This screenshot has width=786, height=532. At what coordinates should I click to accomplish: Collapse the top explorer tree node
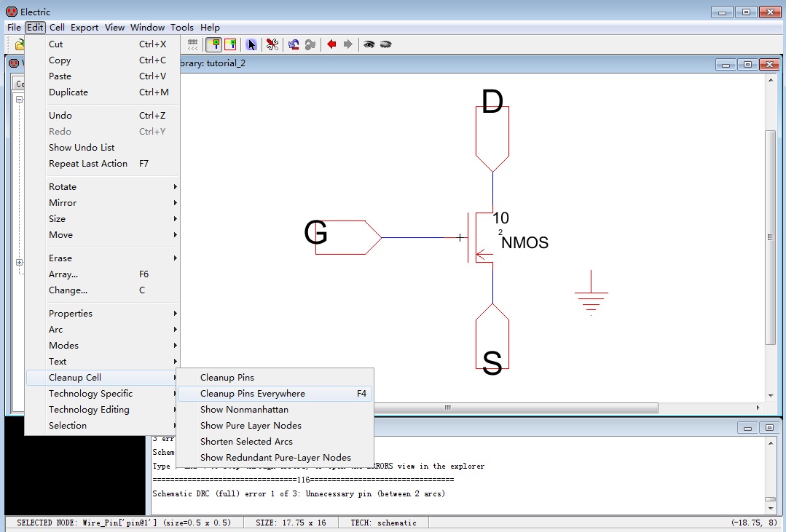coord(20,99)
